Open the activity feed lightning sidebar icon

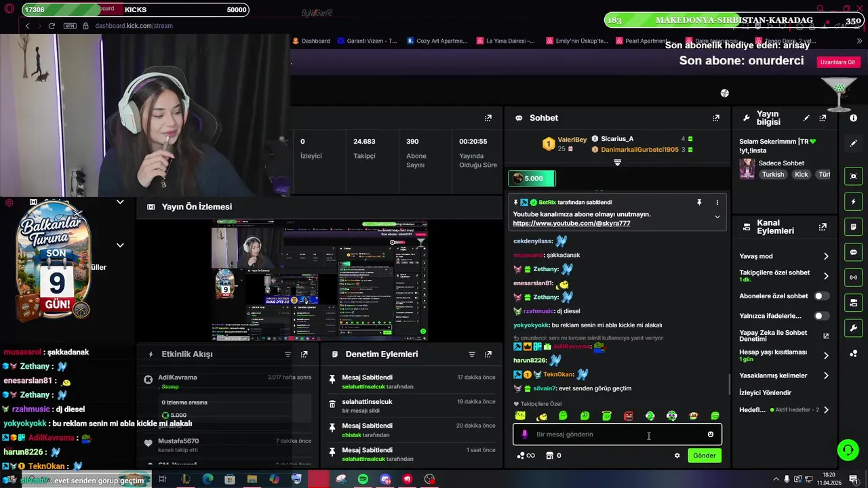[x=853, y=202]
